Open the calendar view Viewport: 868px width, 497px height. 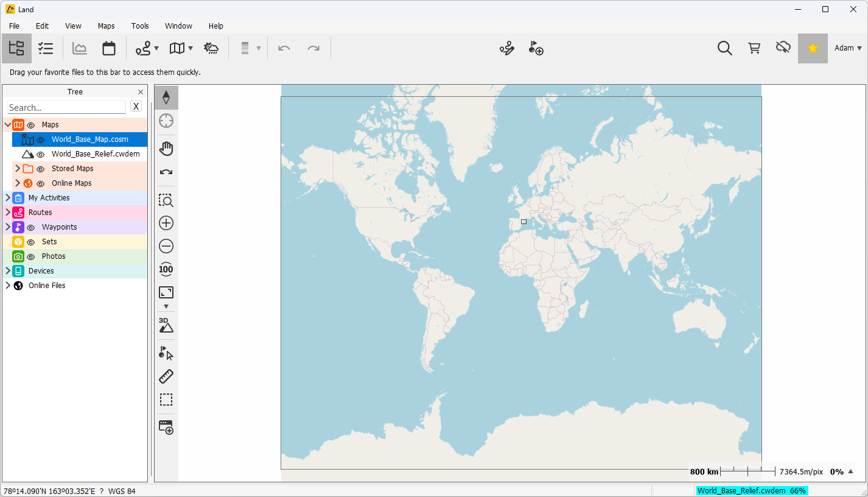(x=109, y=48)
